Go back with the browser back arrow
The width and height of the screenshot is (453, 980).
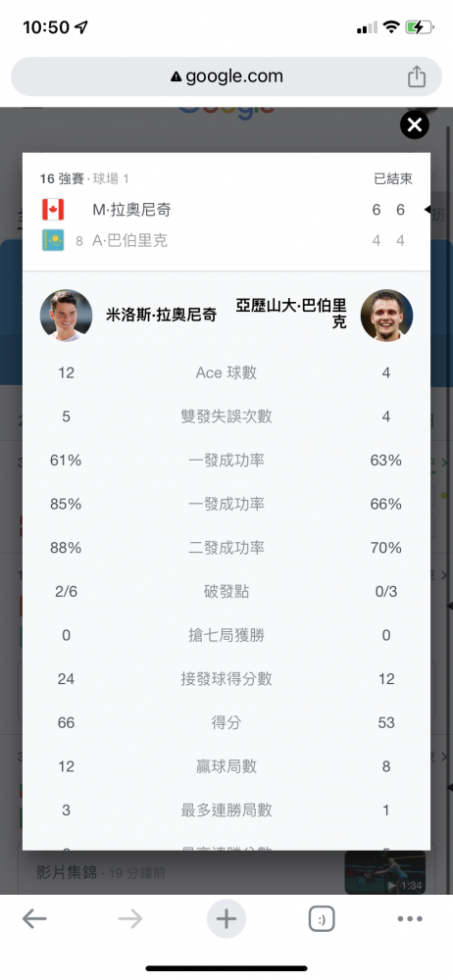click(x=34, y=918)
